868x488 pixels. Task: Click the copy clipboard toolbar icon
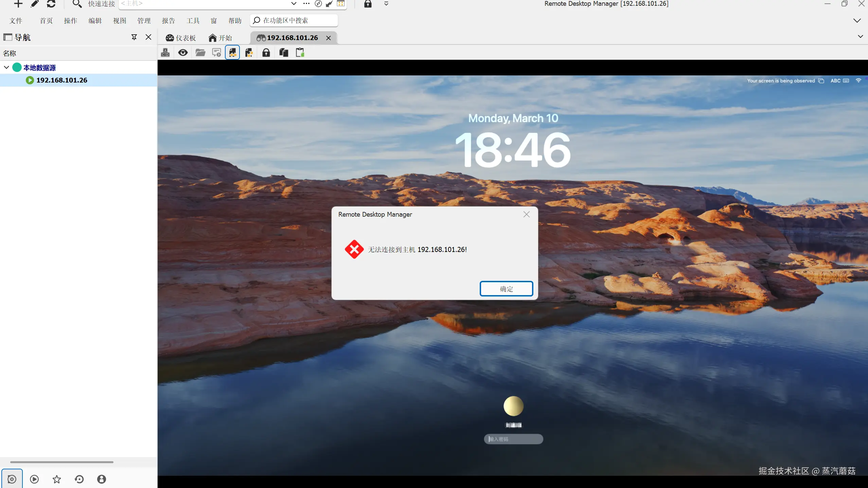(x=284, y=53)
